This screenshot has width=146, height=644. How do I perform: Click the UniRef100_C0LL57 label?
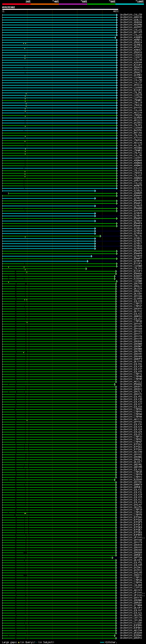(131, 82)
